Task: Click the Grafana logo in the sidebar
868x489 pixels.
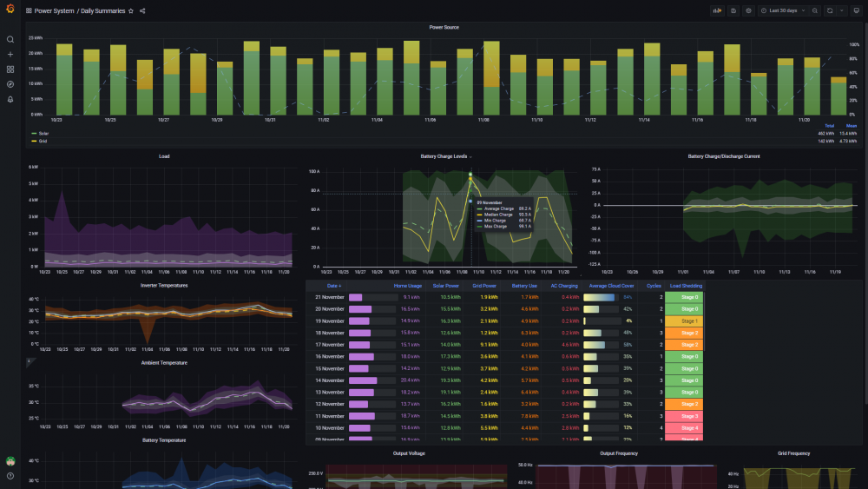Action: (10, 9)
